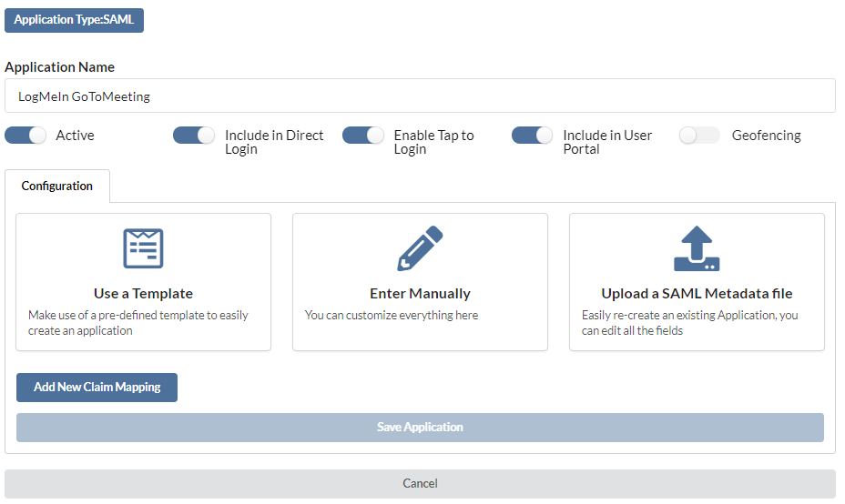Toggle the Active switch off
845x504 pixels.
point(25,136)
